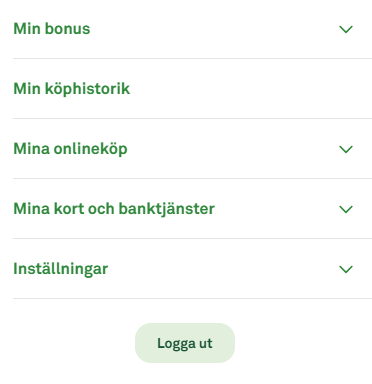The image size is (372, 384).
Task: Show bonus details via Min bonus text
Action: tap(52, 29)
